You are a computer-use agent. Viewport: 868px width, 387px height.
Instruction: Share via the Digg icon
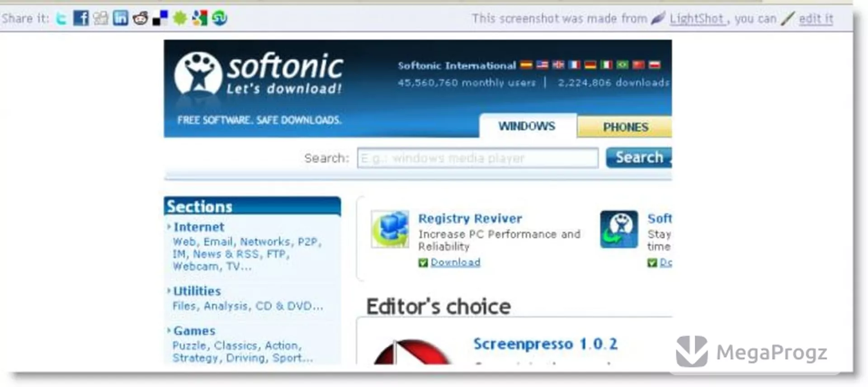[100, 19]
